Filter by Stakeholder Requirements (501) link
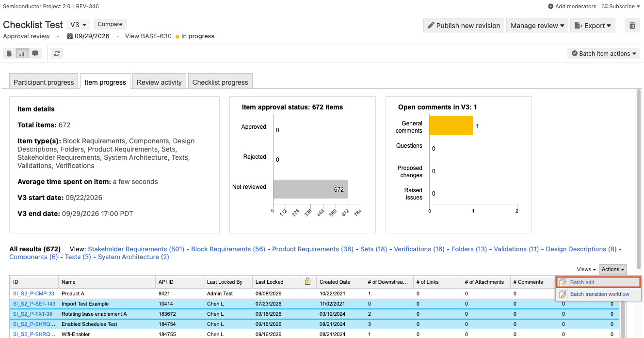This screenshot has height=338, width=644. coord(136,249)
